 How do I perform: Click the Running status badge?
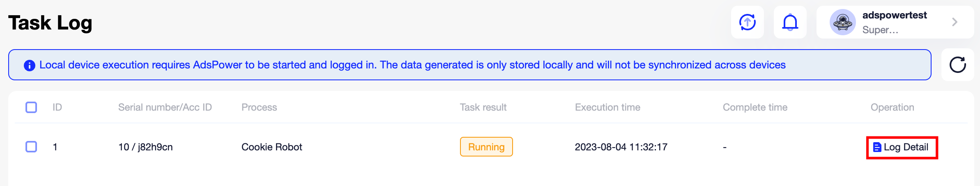coord(486,147)
